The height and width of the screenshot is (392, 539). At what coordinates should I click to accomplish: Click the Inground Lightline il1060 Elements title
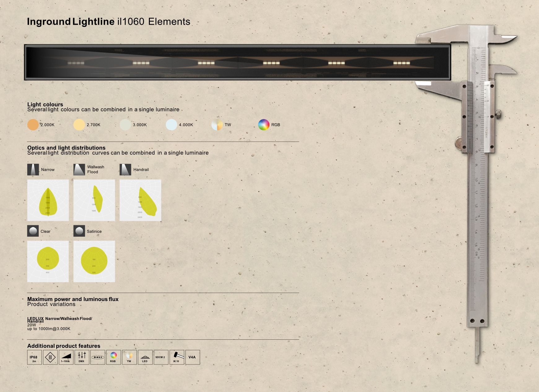109,22
